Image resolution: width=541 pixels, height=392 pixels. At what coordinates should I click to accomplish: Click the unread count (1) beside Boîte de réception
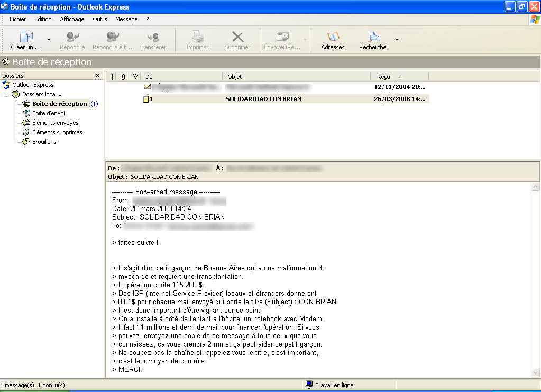(94, 104)
